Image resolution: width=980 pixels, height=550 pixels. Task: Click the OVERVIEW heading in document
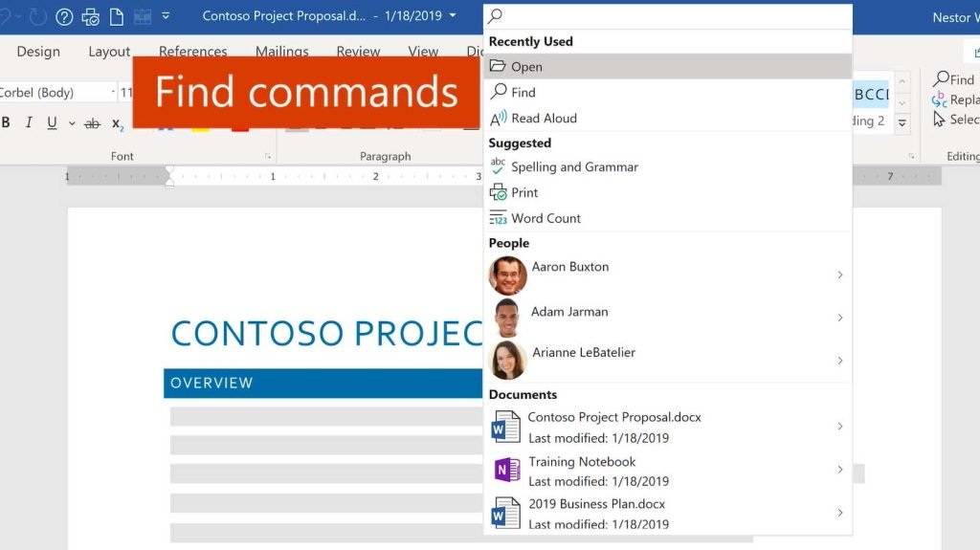click(x=212, y=383)
